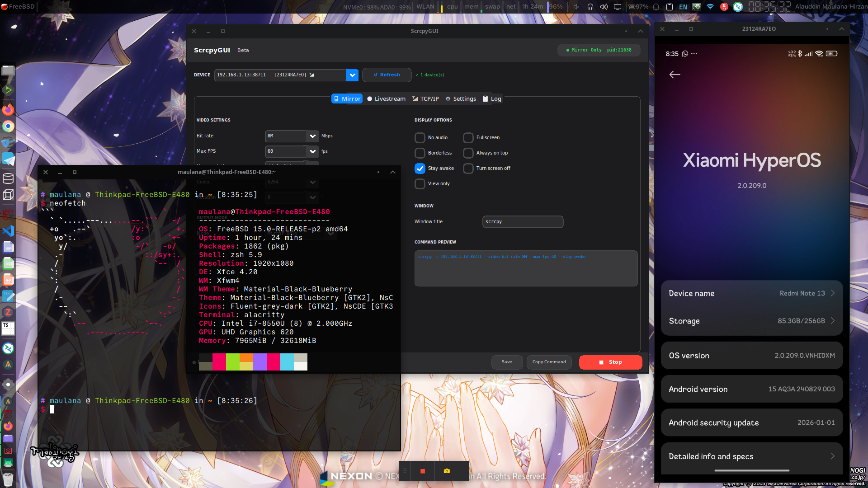Click the volume speaker icon in the top panel
The image size is (868, 488).
tap(604, 7)
